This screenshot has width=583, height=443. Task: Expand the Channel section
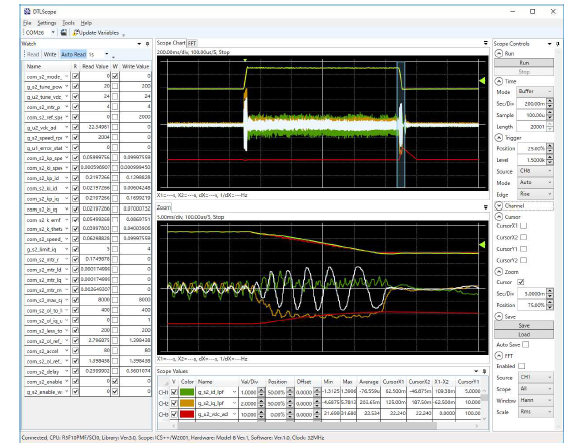[499, 206]
